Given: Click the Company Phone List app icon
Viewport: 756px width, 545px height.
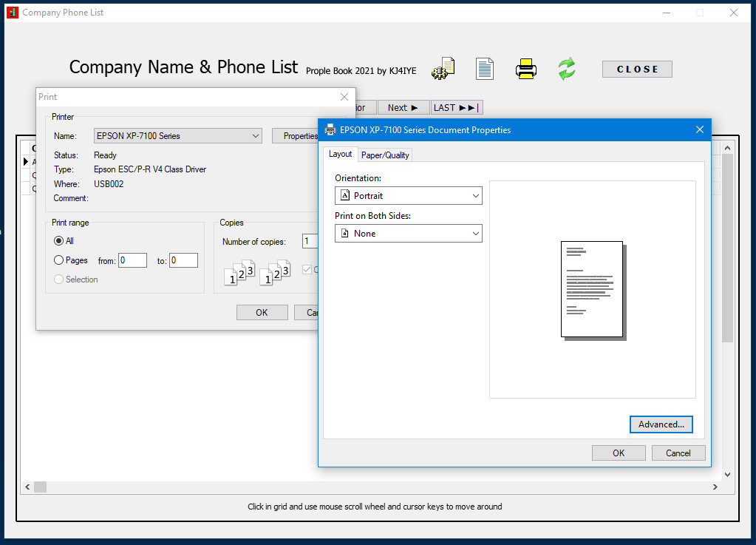Looking at the screenshot, I should (x=12, y=13).
